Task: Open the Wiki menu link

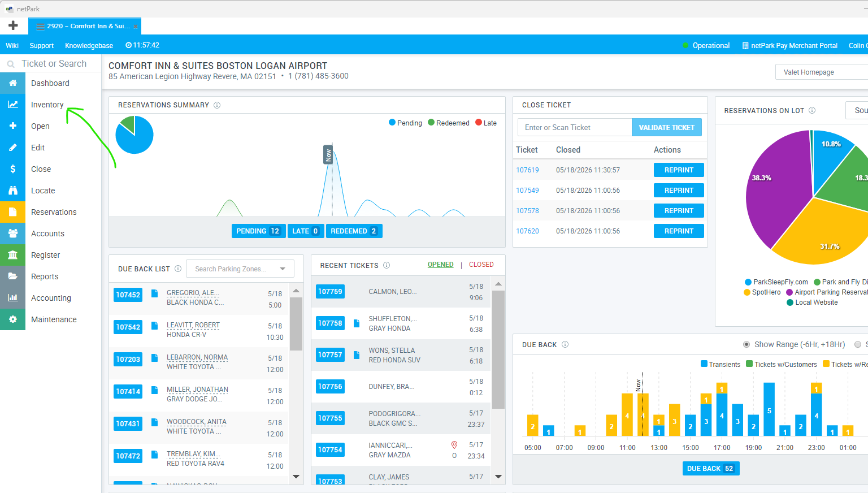Action: pyautogui.click(x=12, y=46)
